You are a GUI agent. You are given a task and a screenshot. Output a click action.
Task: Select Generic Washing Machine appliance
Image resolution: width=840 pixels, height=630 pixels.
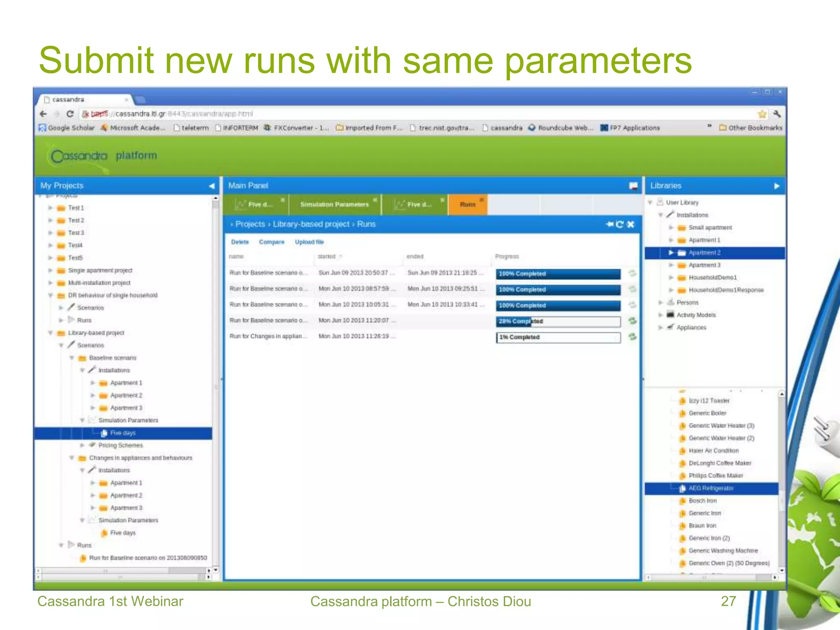[x=723, y=550]
